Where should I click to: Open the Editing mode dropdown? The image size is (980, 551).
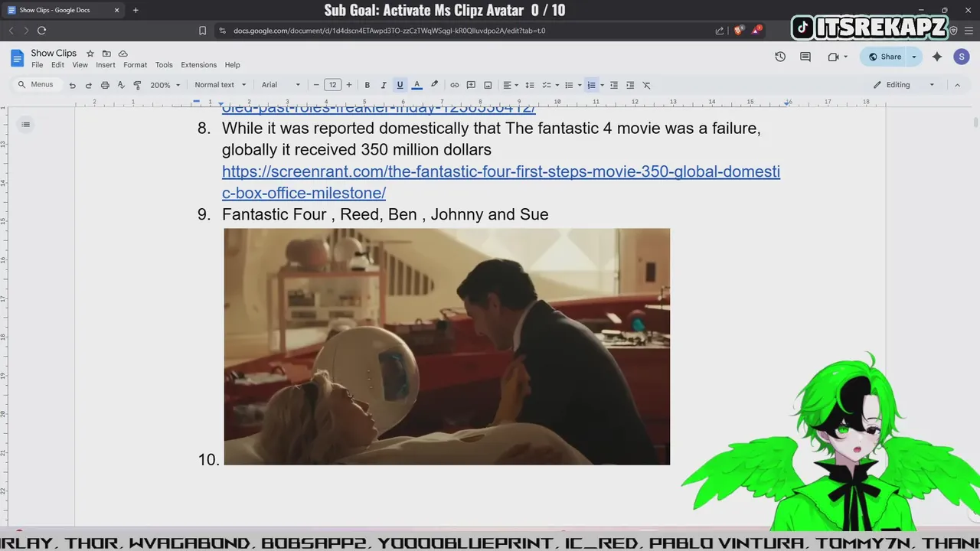pos(904,85)
